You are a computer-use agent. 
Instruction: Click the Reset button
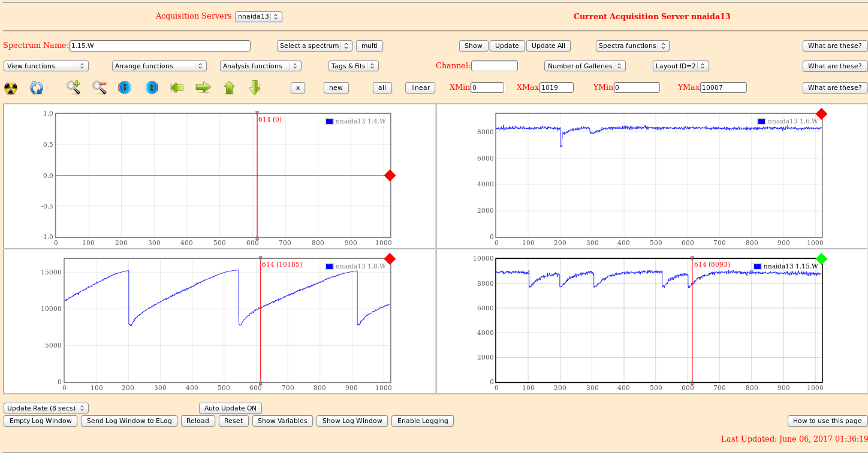click(234, 421)
